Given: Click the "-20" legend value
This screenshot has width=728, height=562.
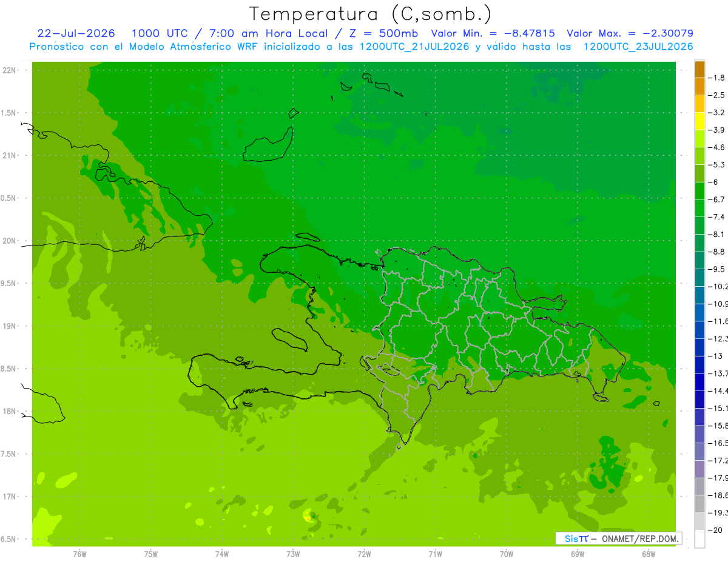Looking at the screenshot, I should click(x=715, y=530).
